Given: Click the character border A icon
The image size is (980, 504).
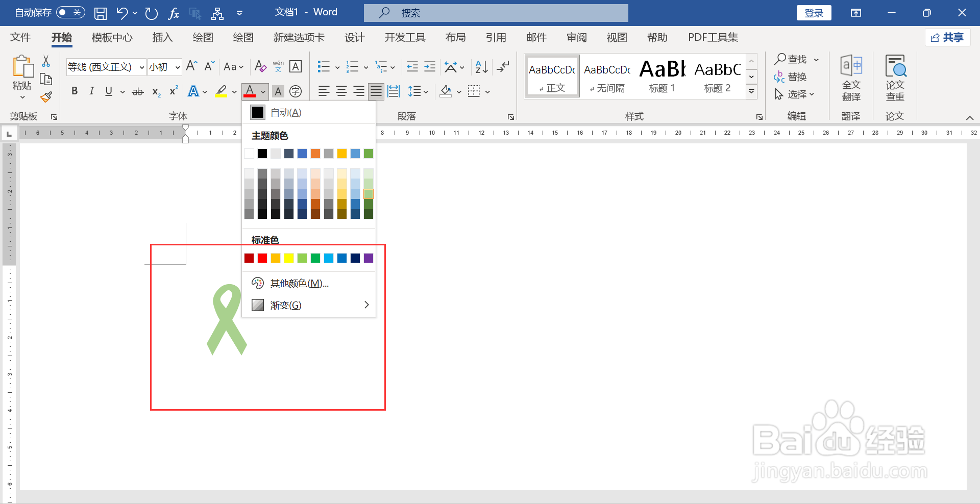Looking at the screenshot, I should pyautogui.click(x=296, y=66).
